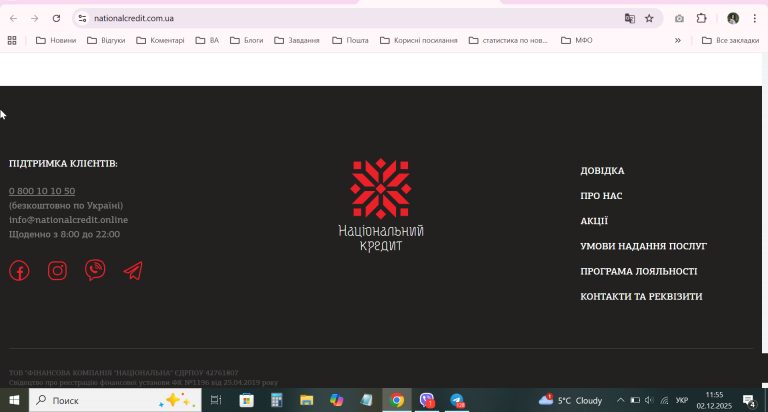Click the text (безкоштовно по Україні)
Viewport: 768px width, 412px height.
coord(66,205)
